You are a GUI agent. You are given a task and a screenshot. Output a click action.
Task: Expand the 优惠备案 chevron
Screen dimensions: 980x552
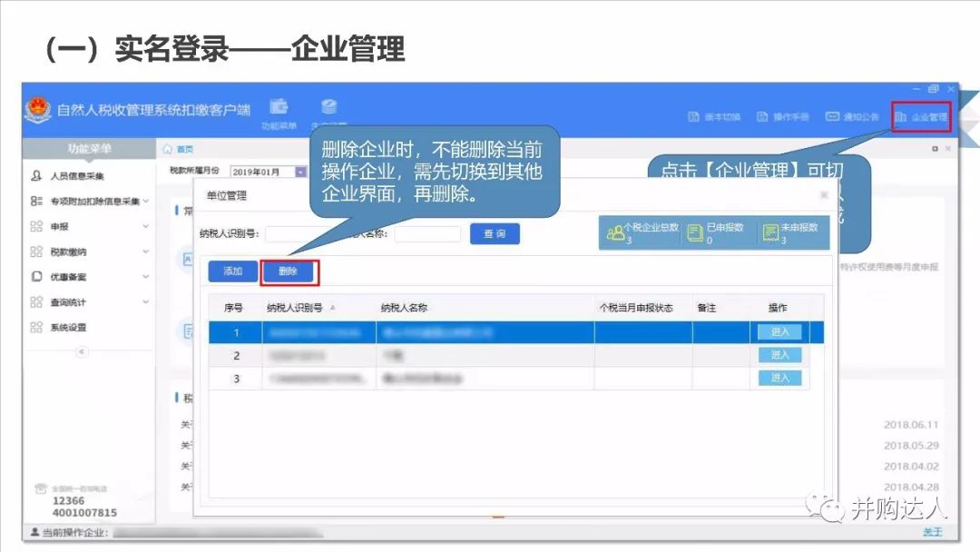click(145, 277)
